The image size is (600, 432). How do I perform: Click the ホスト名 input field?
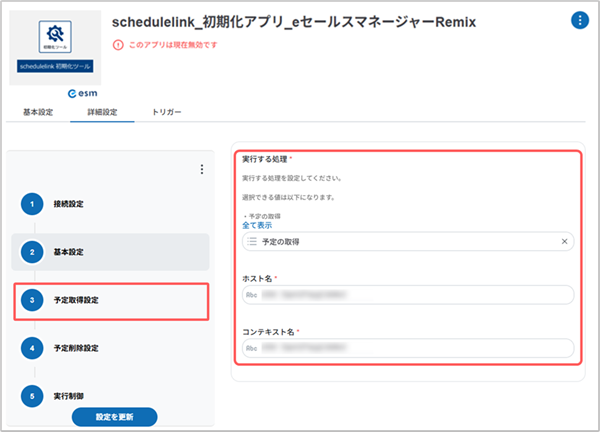coord(408,294)
